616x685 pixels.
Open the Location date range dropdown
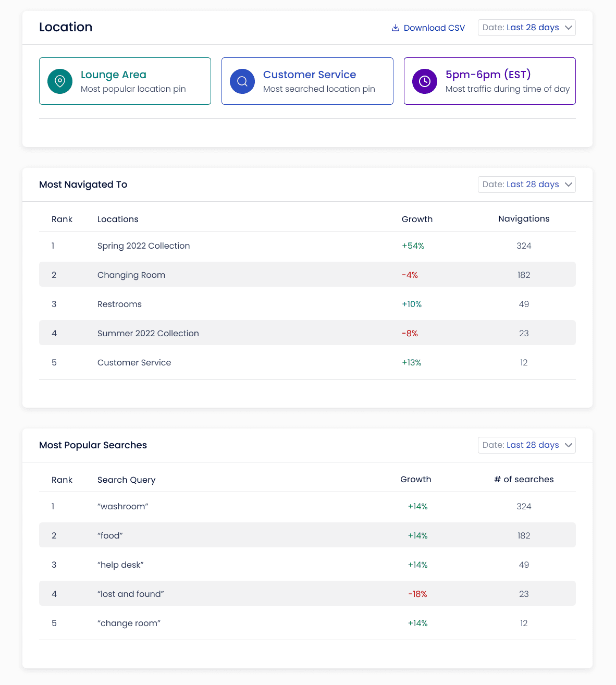[x=527, y=28]
